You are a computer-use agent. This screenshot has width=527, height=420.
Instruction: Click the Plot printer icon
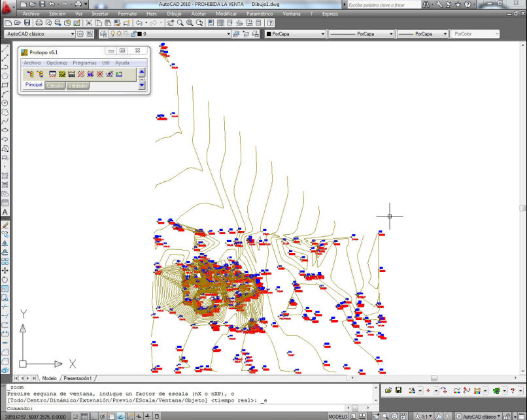coord(39,23)
